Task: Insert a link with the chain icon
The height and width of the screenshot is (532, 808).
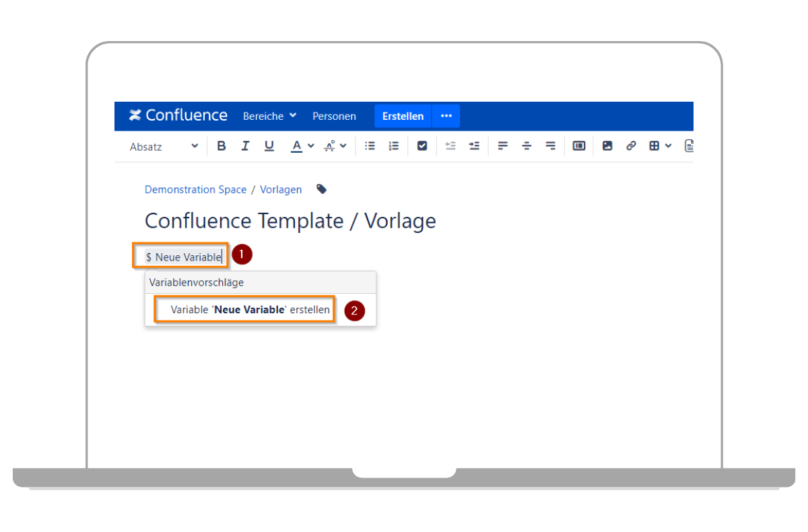Action: coord(631,146)
